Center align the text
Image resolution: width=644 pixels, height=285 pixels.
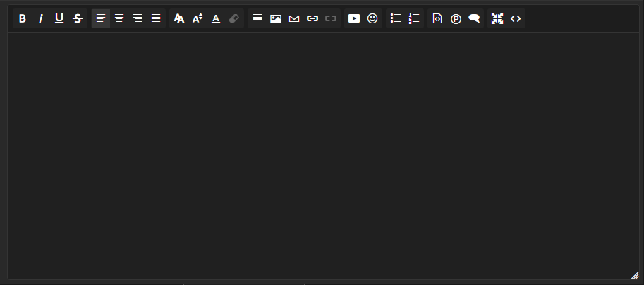pos(119,18)
